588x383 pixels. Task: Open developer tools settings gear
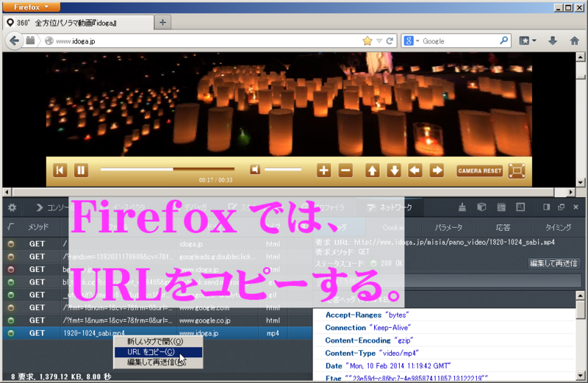tap(12, 207)
